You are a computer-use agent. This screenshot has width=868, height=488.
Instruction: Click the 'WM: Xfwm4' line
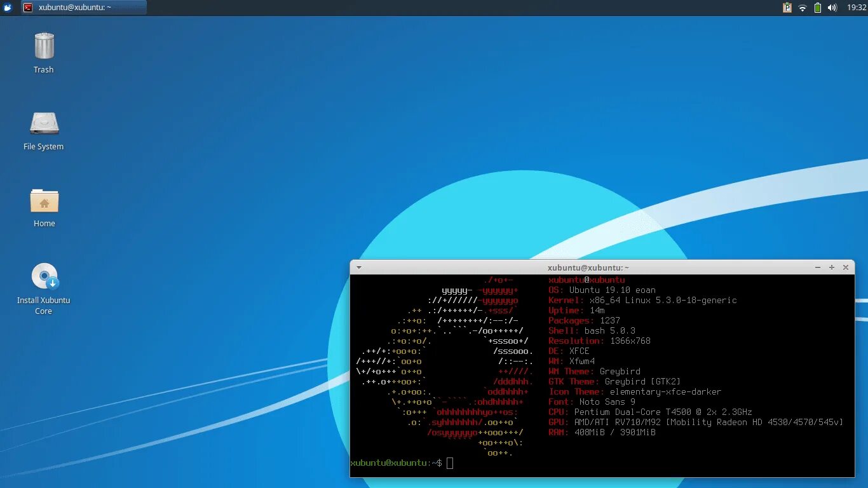tap(571, 361)
